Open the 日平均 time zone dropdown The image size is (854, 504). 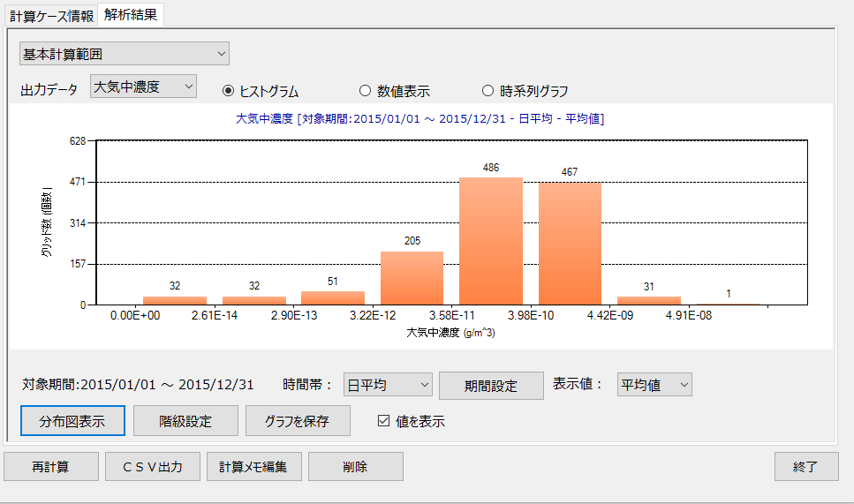tap(388, 385)
